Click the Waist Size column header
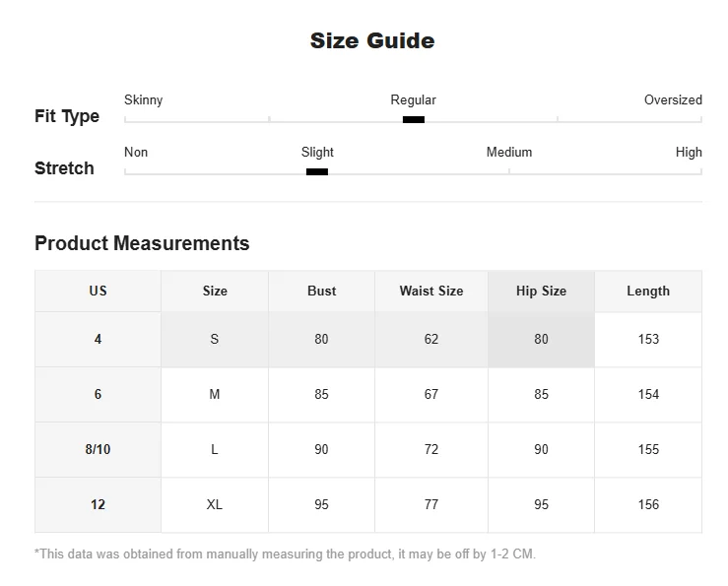This screenshot has height=586, width=728. [431, 291]
